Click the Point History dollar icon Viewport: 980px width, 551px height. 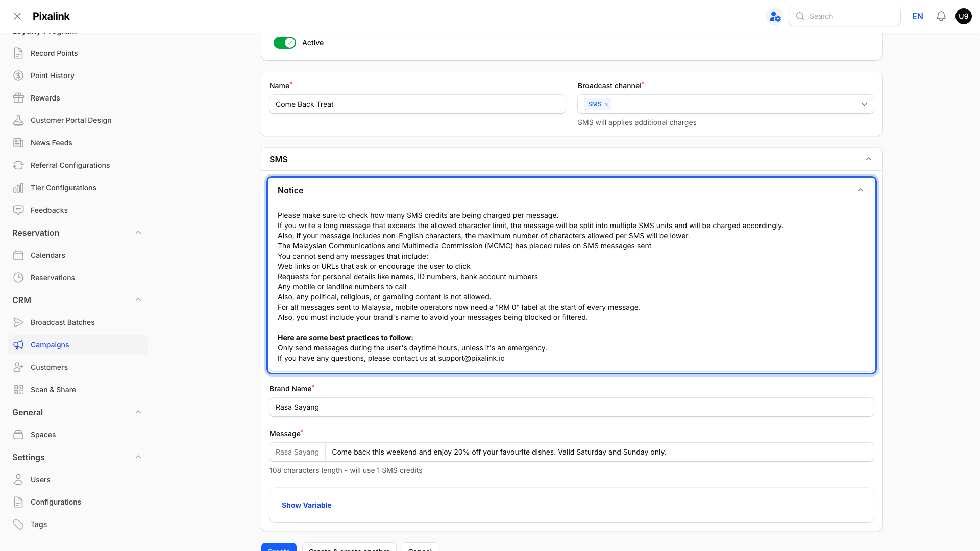pyautogui.click(x=18, y=76)
